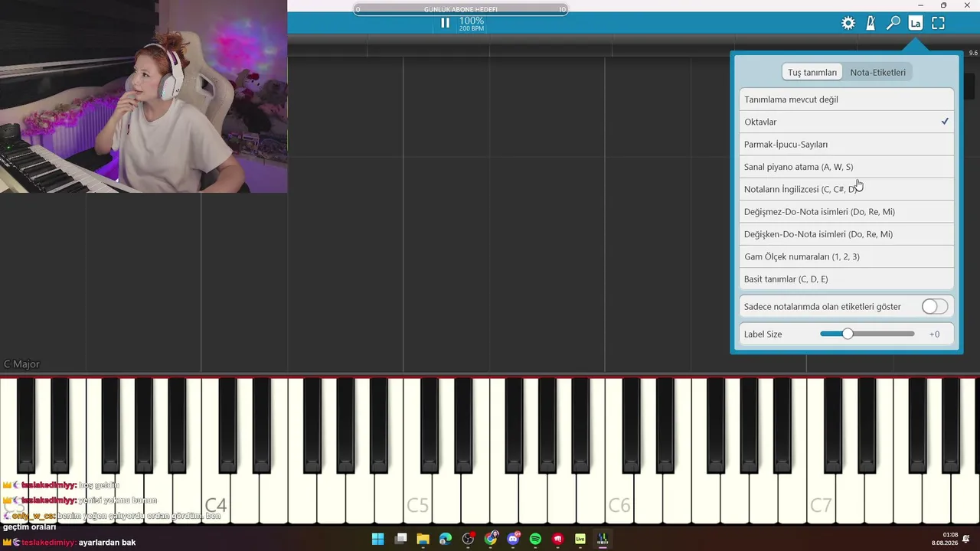Click the tempo display 100% 200 BPM
This screenshot has width=980, height=551.
[x=472, y=24]
